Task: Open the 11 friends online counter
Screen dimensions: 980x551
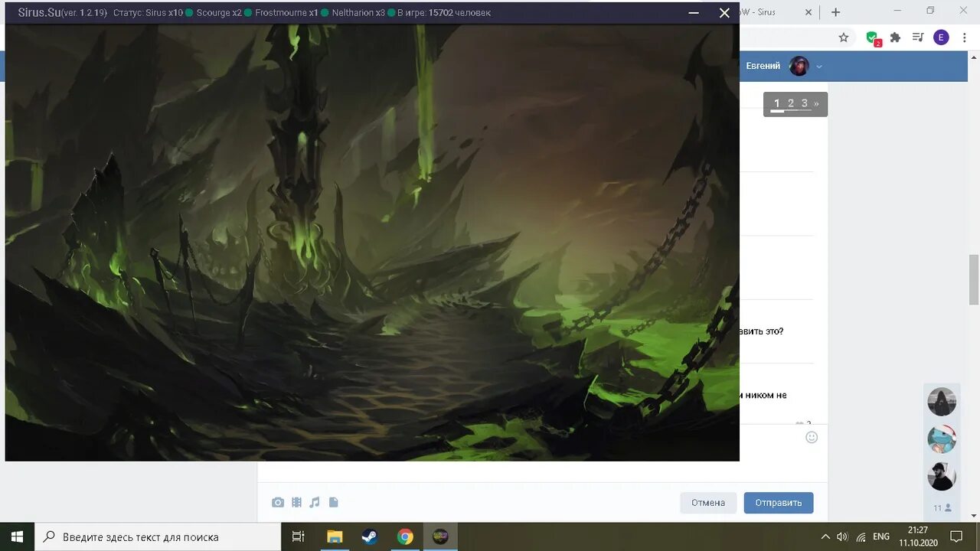Action: 942,507
